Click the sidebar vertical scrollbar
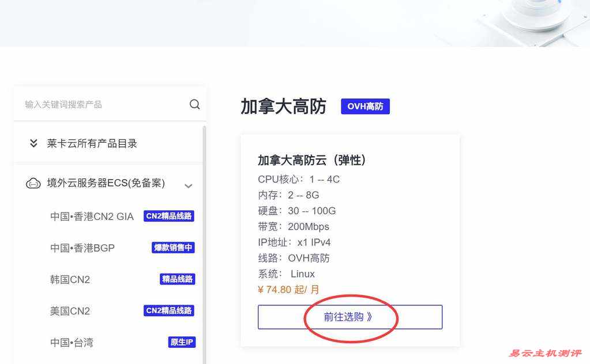The image size is (590, 364). (204, 245)
